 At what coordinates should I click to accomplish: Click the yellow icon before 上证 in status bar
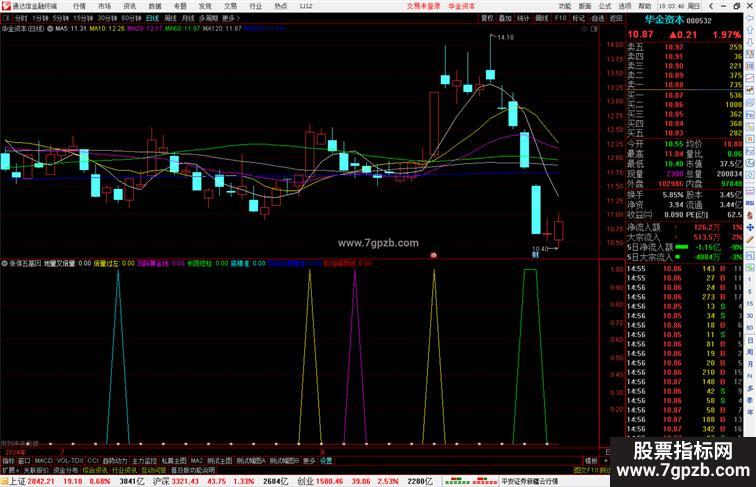[x=4, y=481]
